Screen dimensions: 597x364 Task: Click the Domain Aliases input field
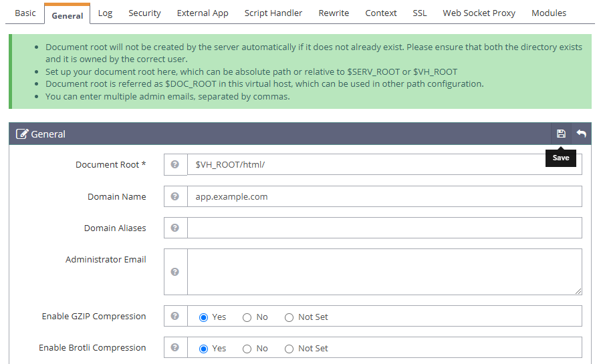point(384,228)
